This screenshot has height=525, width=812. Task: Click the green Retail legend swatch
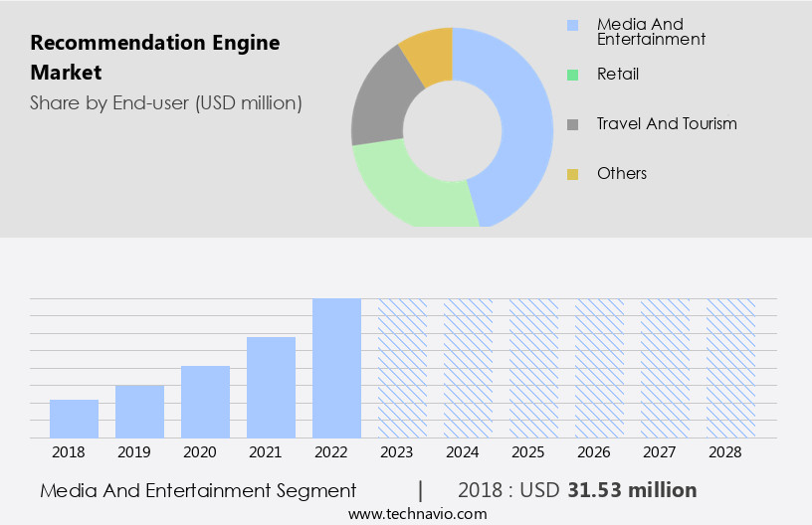pos(572,75)
